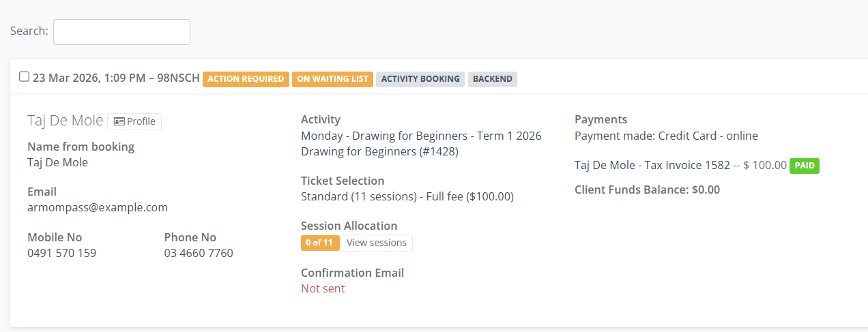Click the ACTION REQUIRED badge

tap(246, 79)
